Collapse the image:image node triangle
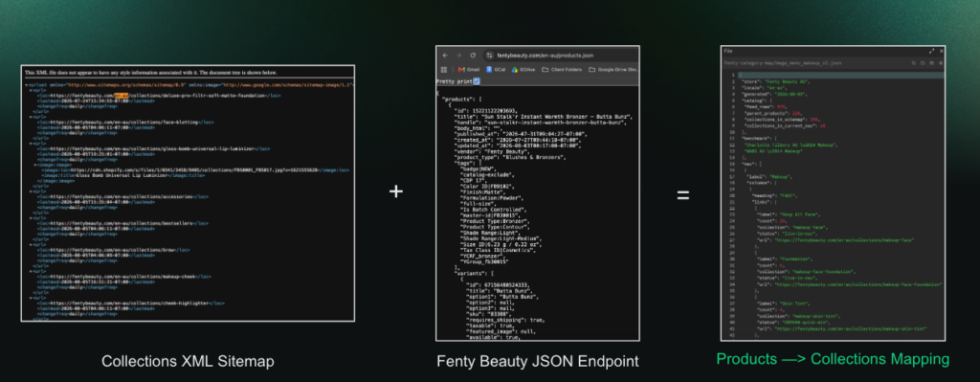 click(x=35, y=165)
